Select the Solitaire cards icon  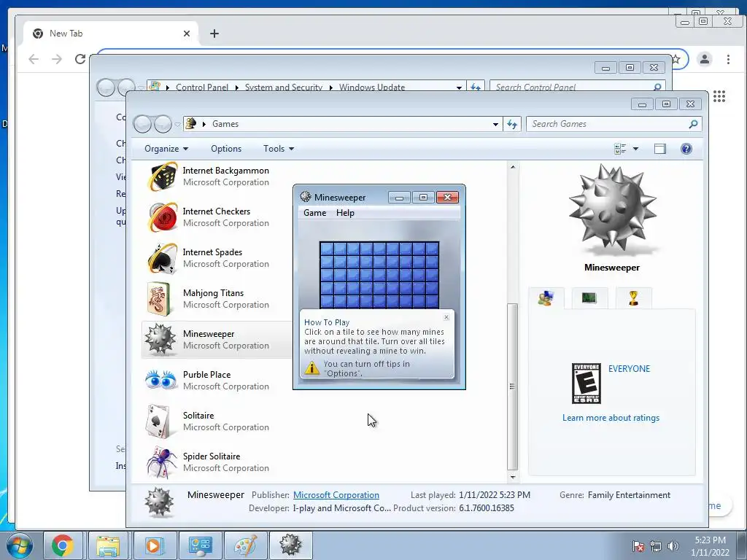[x=158, y=421]
